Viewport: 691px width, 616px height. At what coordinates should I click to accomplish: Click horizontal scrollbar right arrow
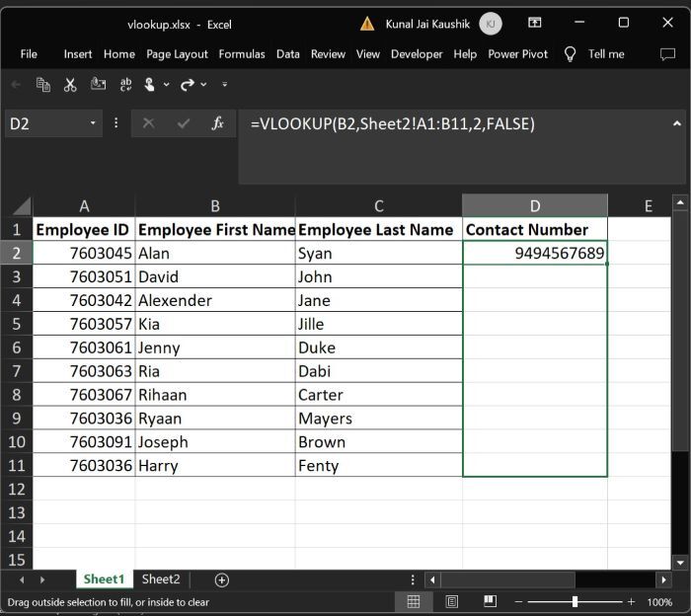tap(663, 579)
